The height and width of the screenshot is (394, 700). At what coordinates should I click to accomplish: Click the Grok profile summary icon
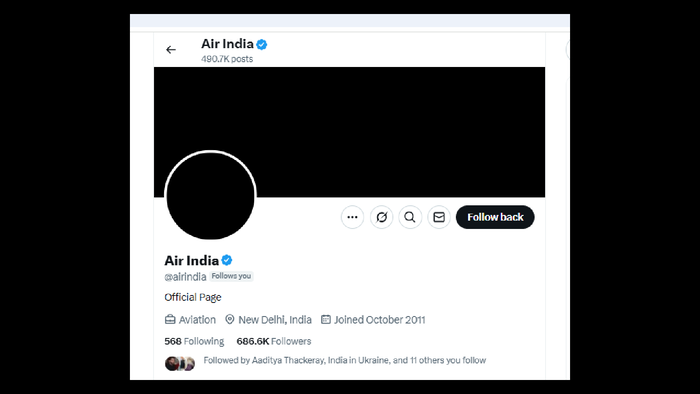[x=381, y=217]
